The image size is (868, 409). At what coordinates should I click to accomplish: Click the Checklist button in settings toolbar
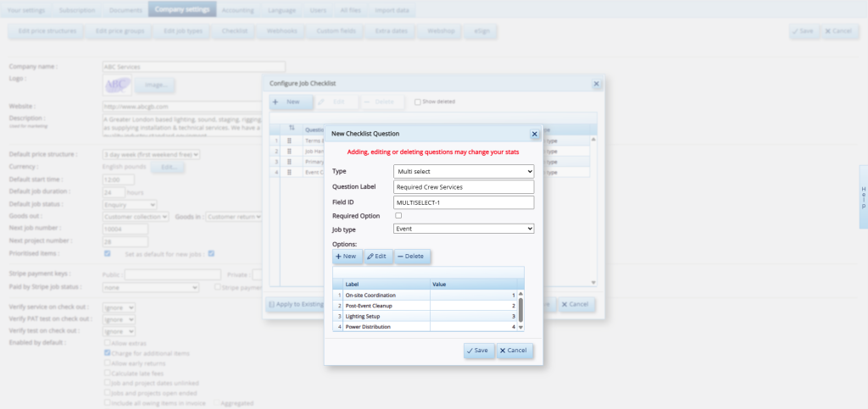point(234,31)
